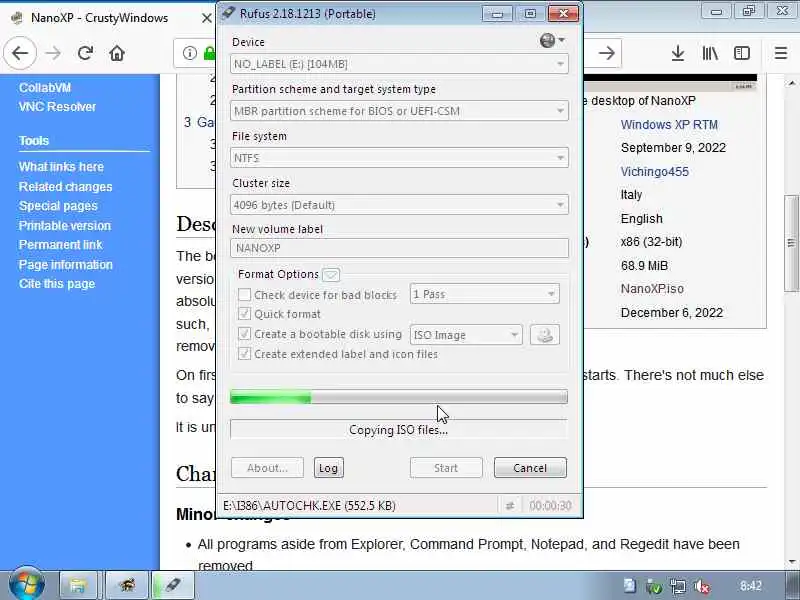This screenshot has height=600, width=800.
Task: Click the taskbar clock showing 8:42
Action: [751, 586]
